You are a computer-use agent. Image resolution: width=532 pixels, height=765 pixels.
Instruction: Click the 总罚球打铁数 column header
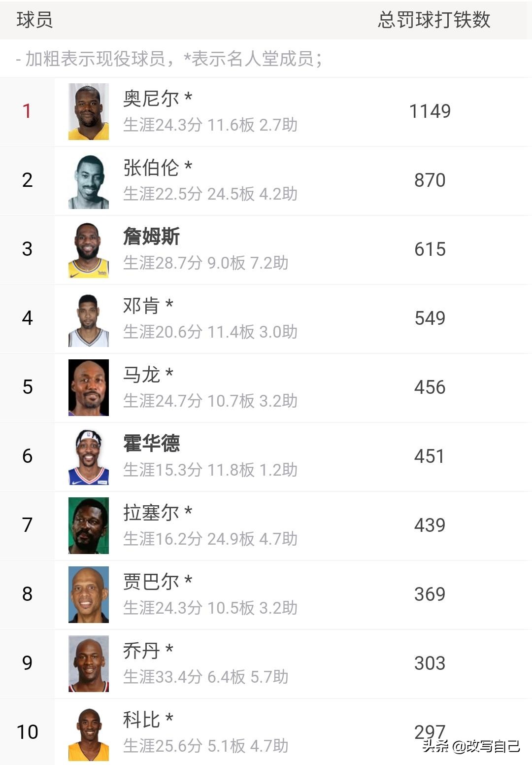point(434,20)
